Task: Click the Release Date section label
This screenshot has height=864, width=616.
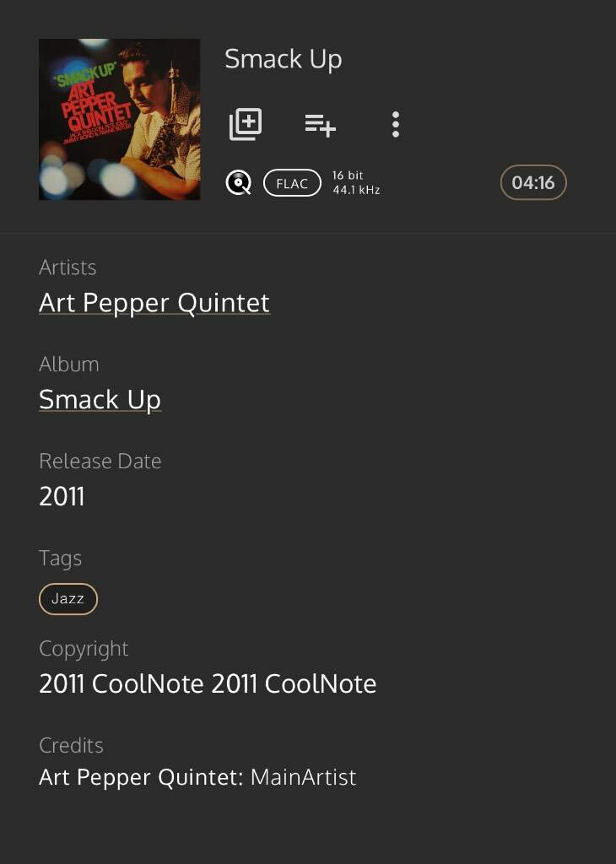Action: point(100,462)
